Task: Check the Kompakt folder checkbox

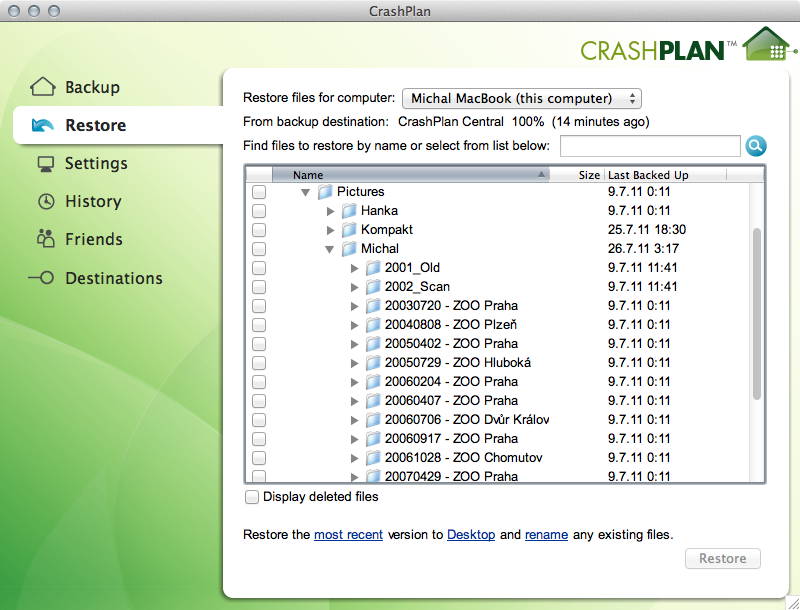Action: [x=259, y=230]
